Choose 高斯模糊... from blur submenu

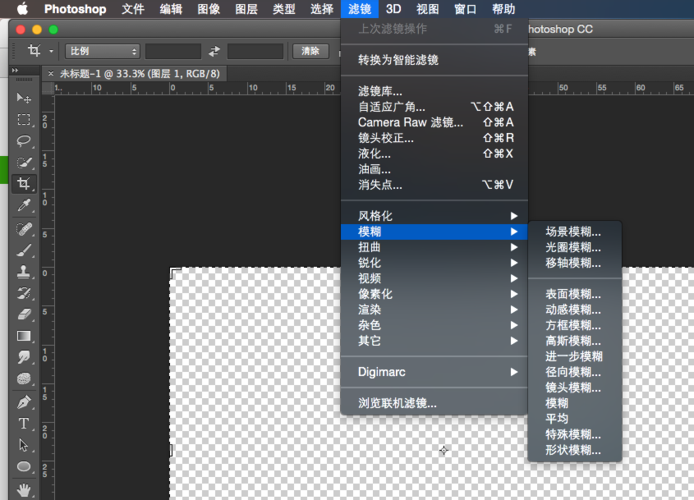click(575, 341)
